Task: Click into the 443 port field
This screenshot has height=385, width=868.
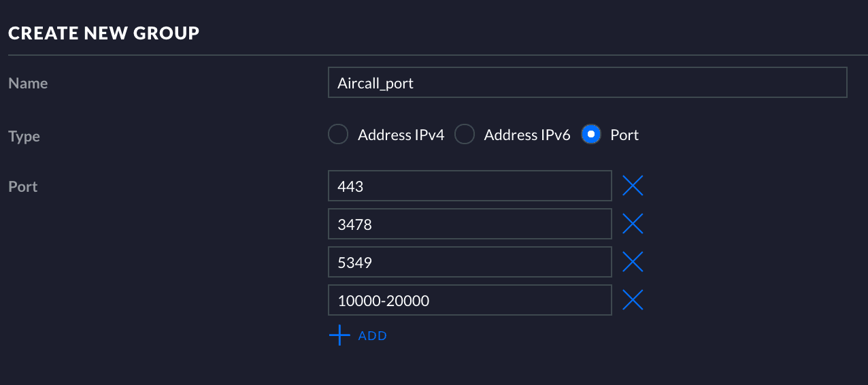Action: pos(469,186)
